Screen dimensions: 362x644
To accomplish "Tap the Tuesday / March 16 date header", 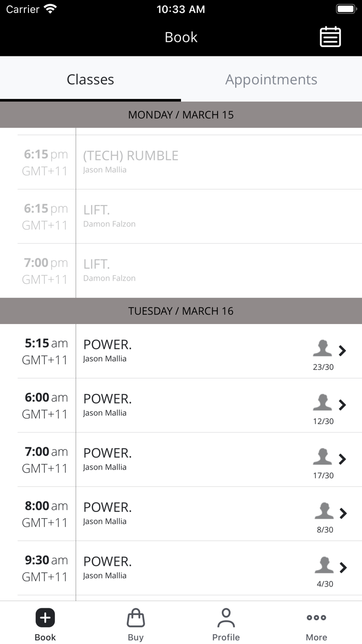I will [181, 311].
